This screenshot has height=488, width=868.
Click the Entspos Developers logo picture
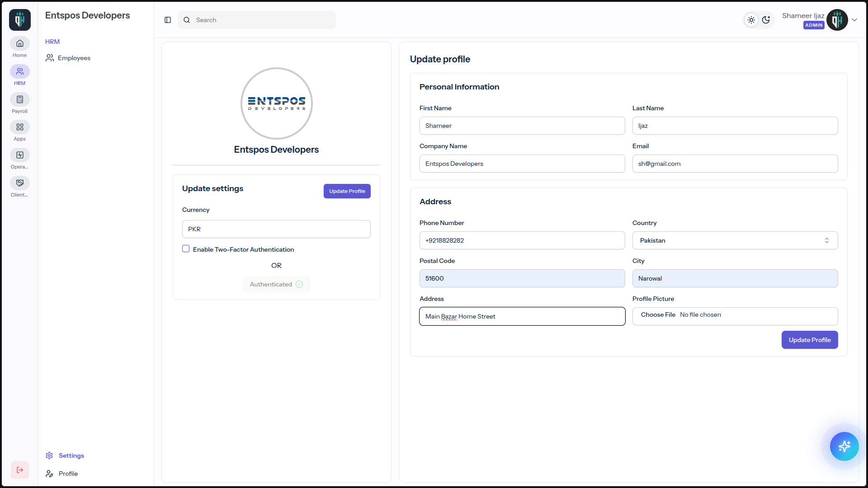point(277,103)
